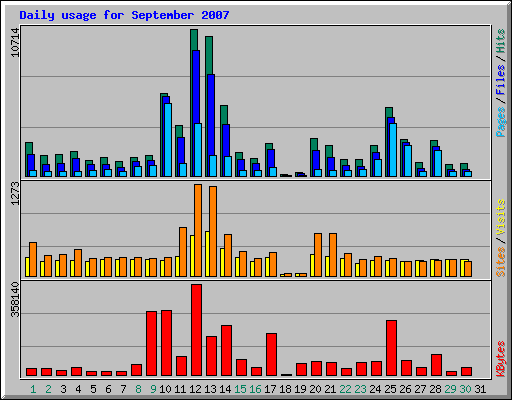The image size is (512, 400).
Task: Click the red KBytes bar for day 17
Action: 271,355
